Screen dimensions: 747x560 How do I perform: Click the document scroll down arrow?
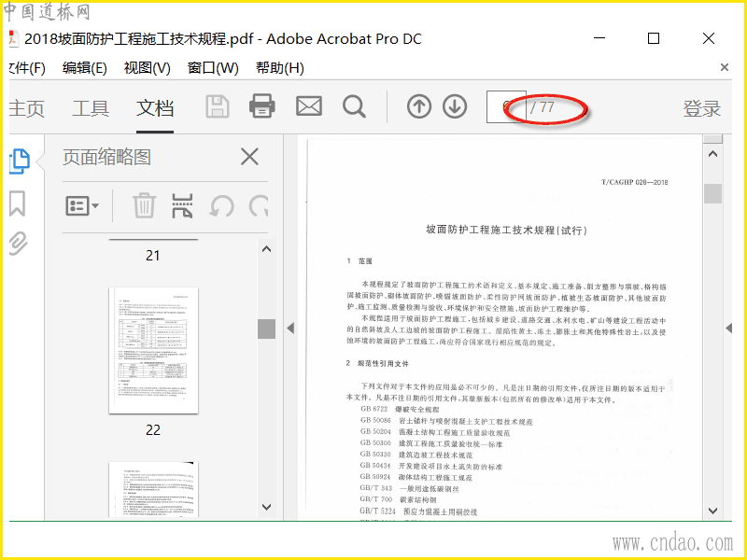pos(712,511)
